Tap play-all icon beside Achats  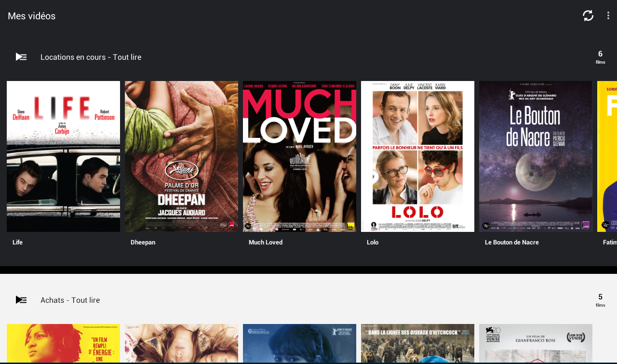point(21,300)
